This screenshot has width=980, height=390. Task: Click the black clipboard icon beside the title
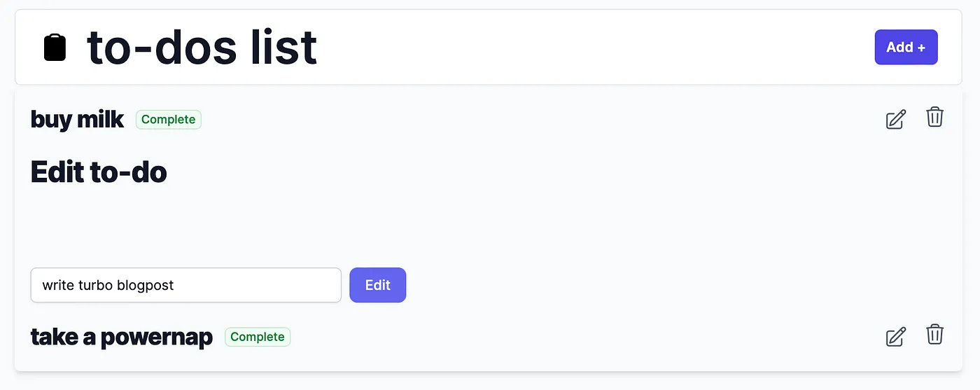tap(55, 47)
